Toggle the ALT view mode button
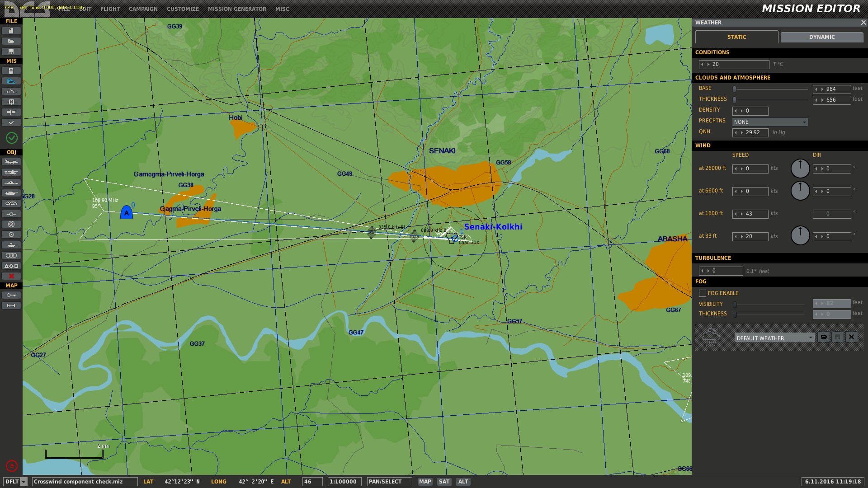The height and width of the screenshot is (488, 868). [463, 482]
